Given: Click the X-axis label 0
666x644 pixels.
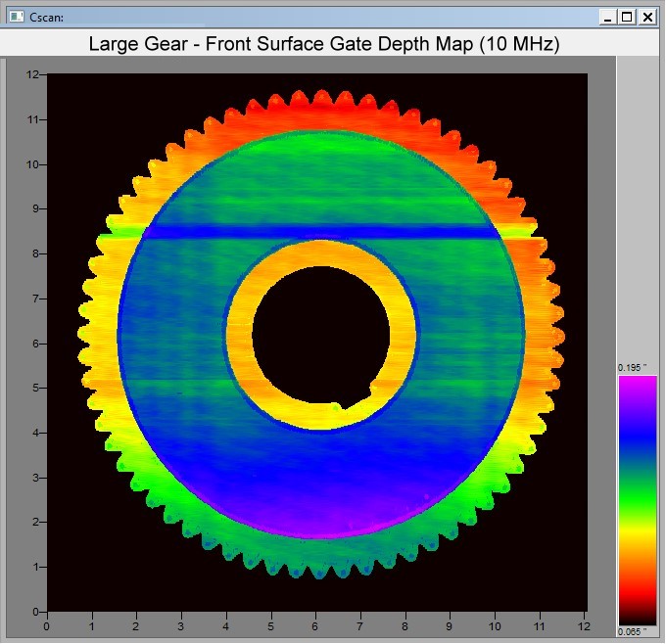Looking at the screenshot, I should [46, 626].
